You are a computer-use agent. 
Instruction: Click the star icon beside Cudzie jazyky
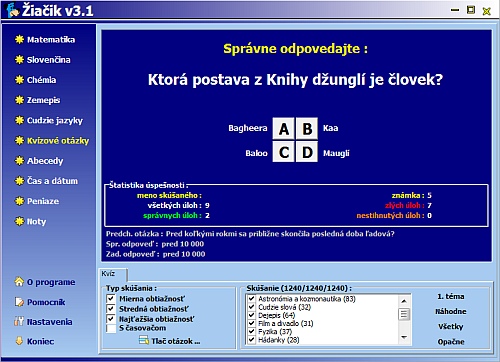[x=19, y=120]
